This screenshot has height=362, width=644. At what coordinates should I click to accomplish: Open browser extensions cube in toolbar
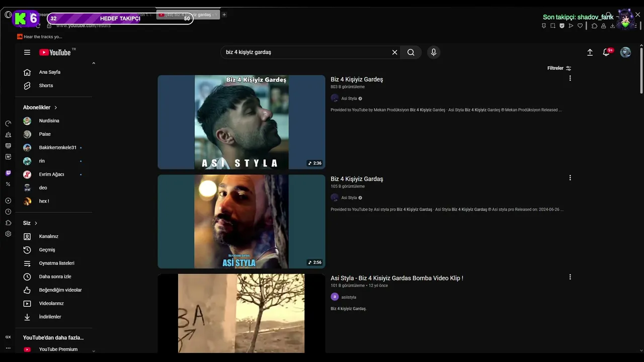point(594,26)
